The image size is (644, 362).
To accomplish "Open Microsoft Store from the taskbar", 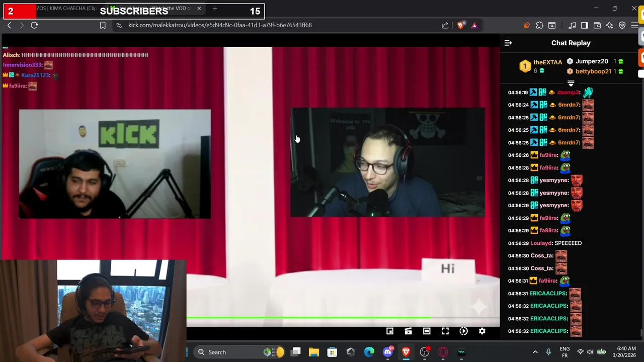I will click(332, 352).
